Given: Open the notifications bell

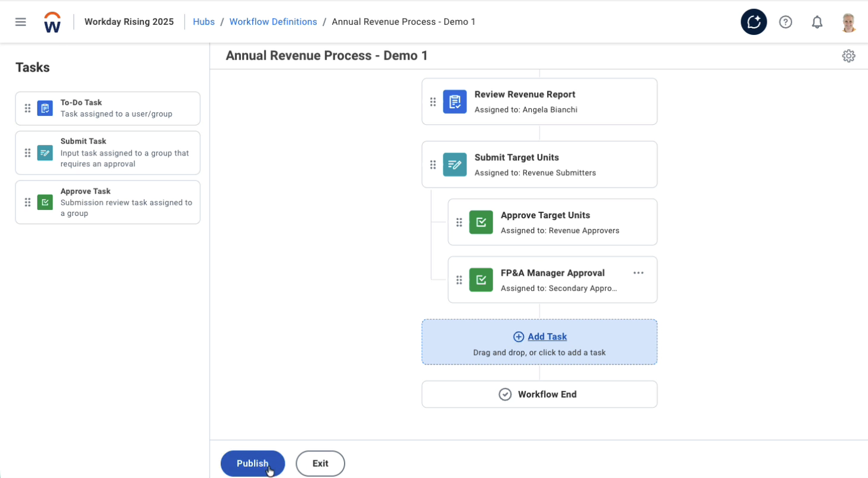Looking at the screenshot, I should [817, 22].
